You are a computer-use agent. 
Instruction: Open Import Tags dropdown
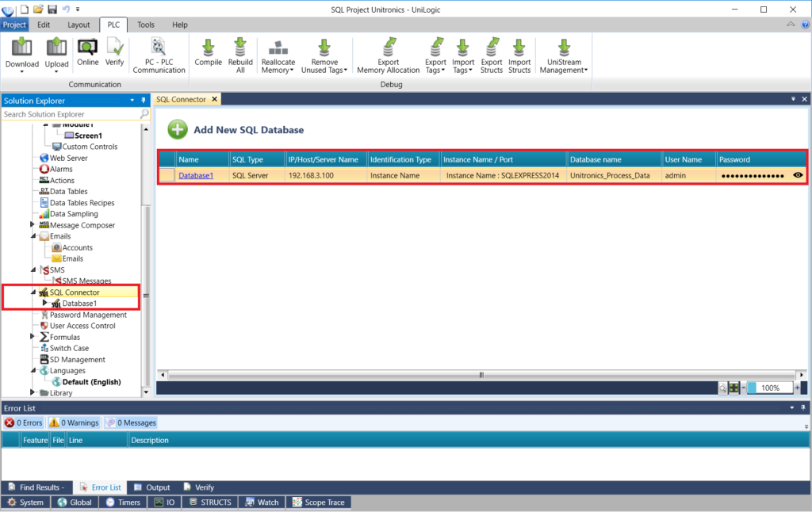tap(463, 55)
